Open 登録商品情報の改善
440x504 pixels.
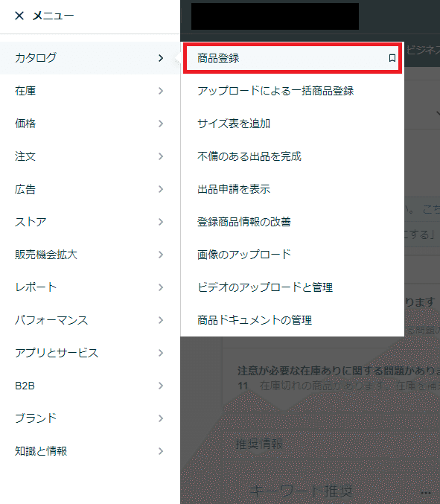click(244, 222)
